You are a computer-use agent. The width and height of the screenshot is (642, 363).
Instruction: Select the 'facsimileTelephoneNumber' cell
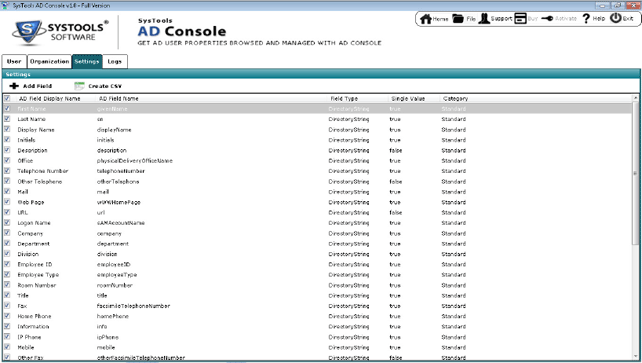point(133,306)
